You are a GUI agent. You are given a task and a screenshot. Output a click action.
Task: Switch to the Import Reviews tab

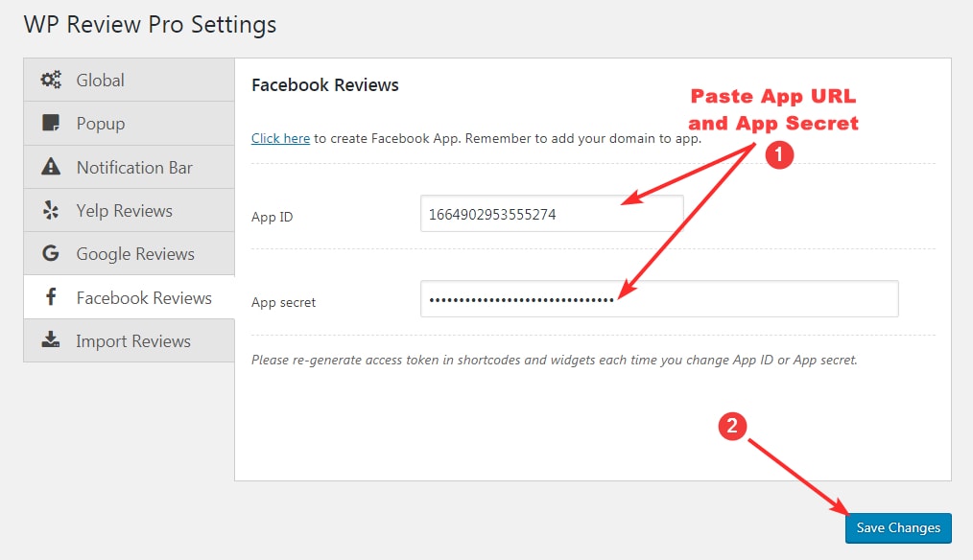point(133,341)
